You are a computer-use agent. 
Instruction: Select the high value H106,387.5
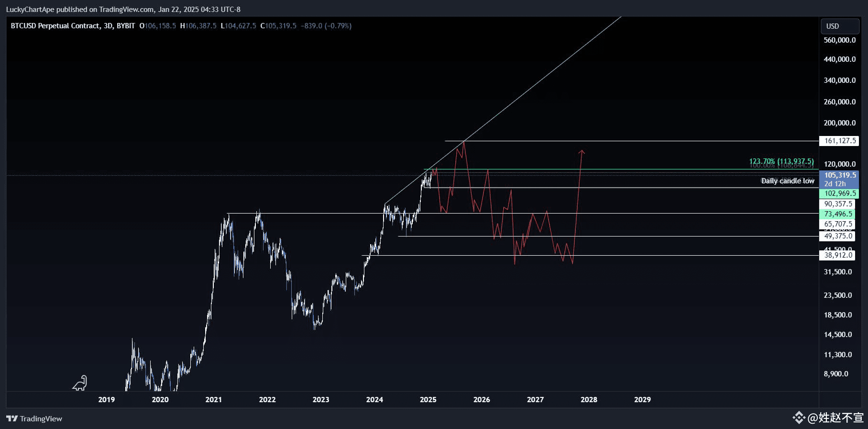[x=198, y=26]
